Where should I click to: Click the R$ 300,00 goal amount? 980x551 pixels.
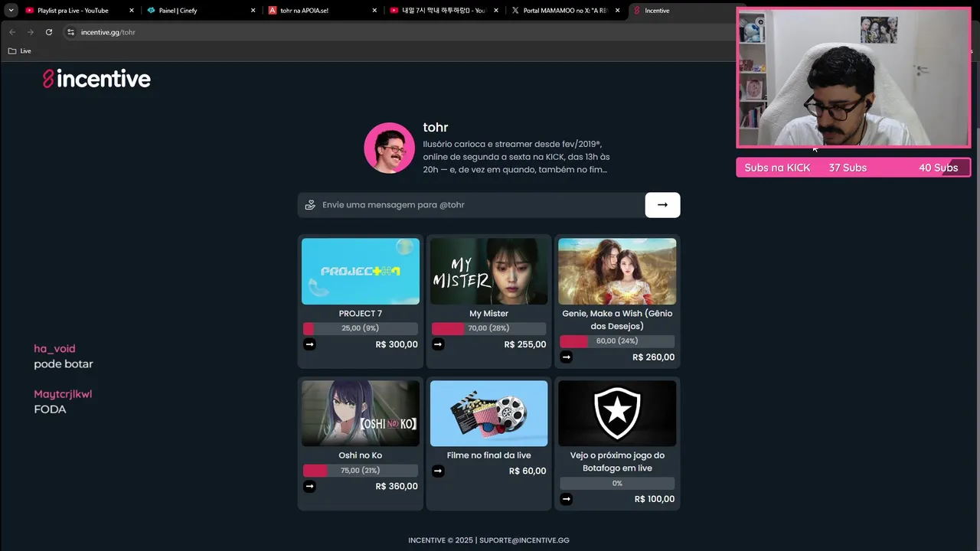click(x=397, y=344)
